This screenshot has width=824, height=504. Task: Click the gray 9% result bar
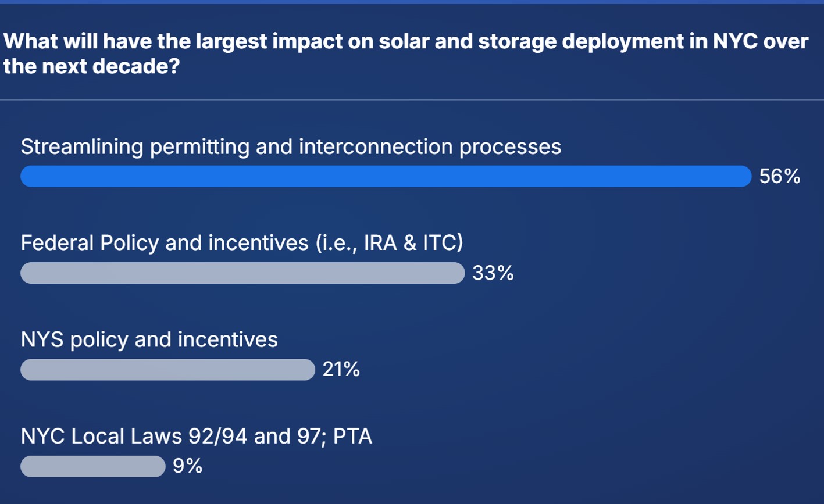93,466
